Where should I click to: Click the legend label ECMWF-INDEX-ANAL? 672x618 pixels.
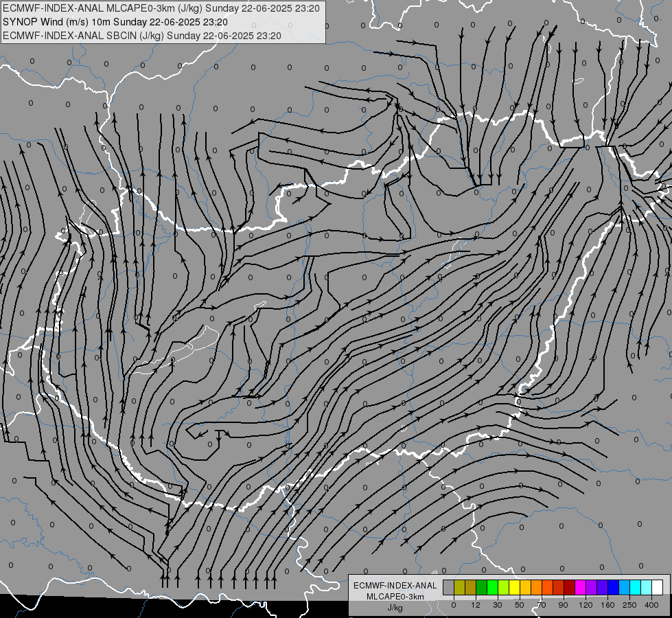tap(395, 586)
